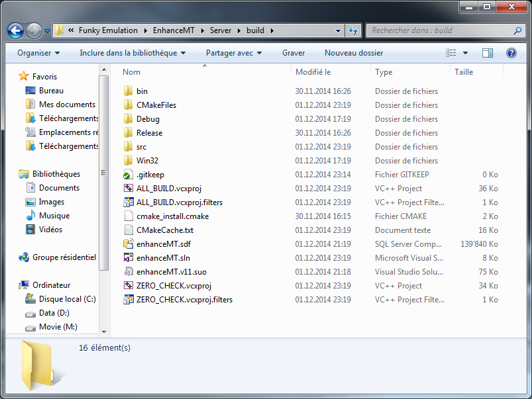This screenshot has height=399, width=532.
Task: Click the Forward navigation arrow
Action: 34,31
